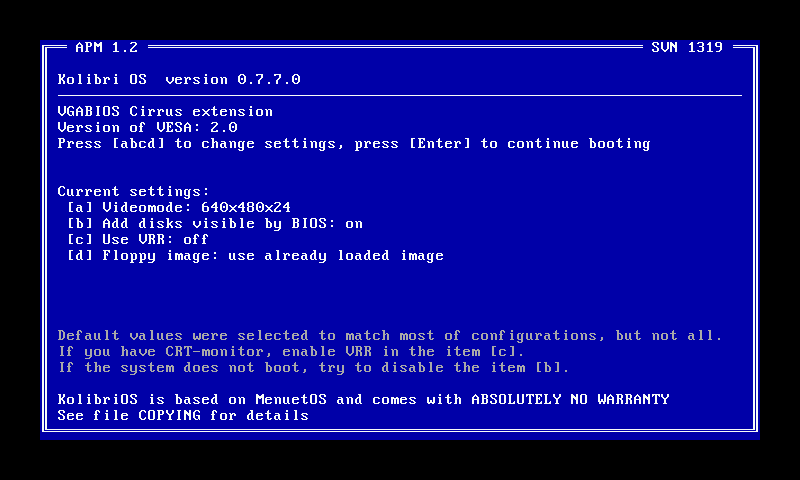Click 'Current settings:' header
The width and height of the screenshot is (800, 480).
point(134,192)
